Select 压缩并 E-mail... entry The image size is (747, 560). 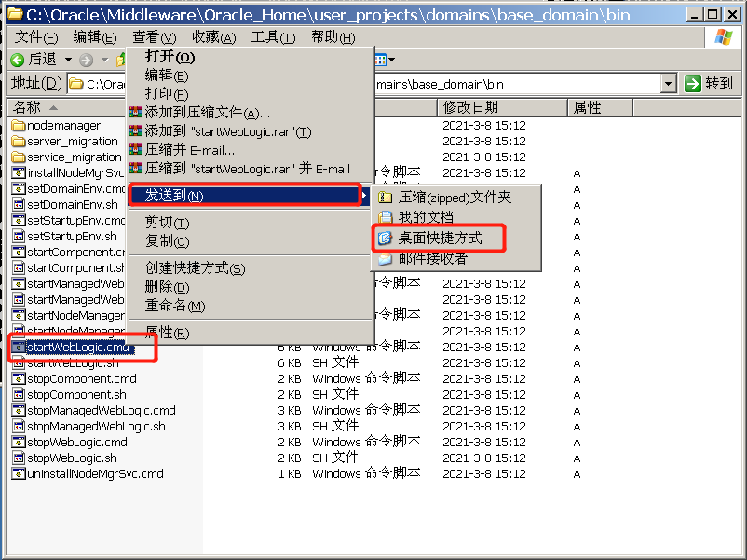coord(251,150)
